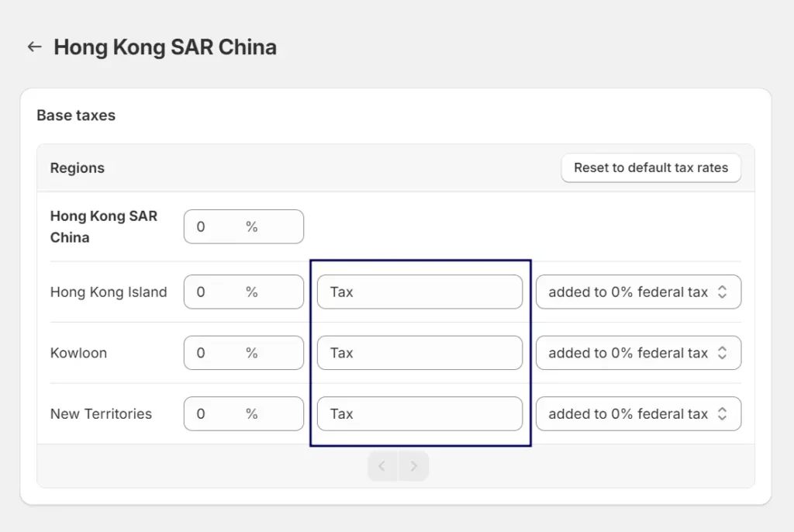Click the Regions header label
This screenshot has width=794, height=532.
[x=77, y=168]
